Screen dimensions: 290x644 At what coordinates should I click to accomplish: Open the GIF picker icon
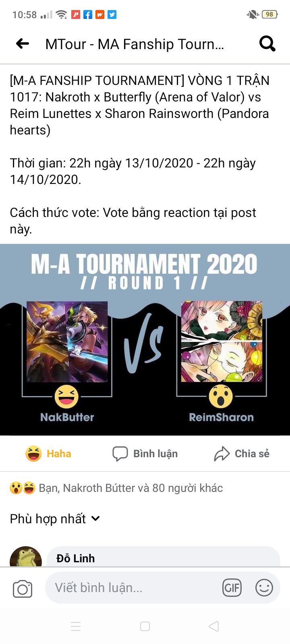click(x=232, y=588)
